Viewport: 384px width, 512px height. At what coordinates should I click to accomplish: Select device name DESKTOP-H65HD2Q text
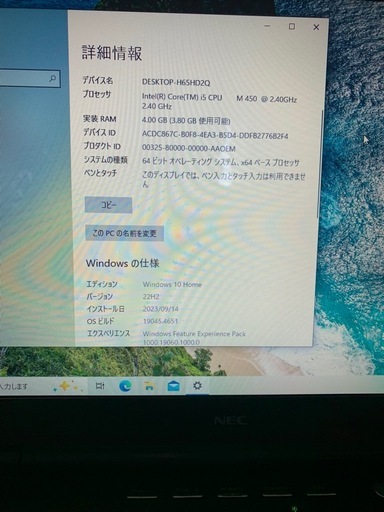(176, 82)
